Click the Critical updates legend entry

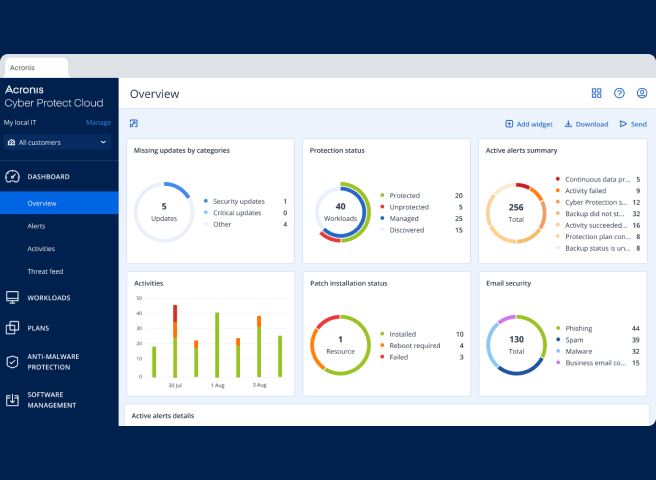coord(245,213)
